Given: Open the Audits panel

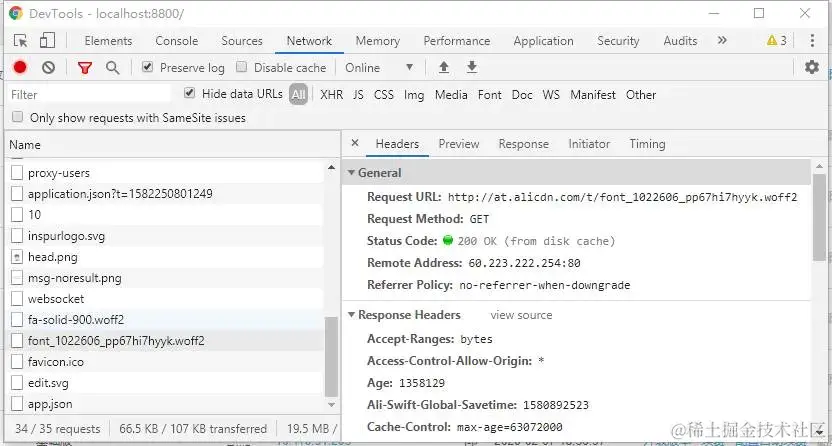Looking at the screenshot, I should [680, 41].
